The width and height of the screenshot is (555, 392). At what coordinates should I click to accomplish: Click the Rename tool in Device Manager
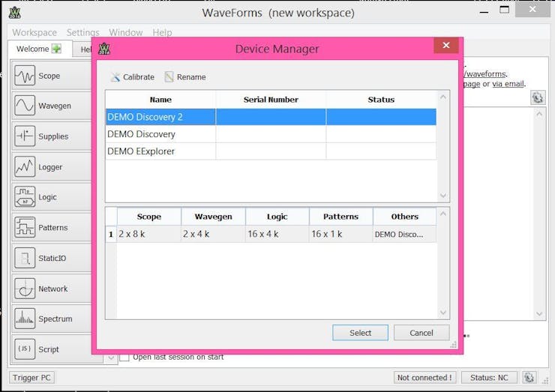185,76
